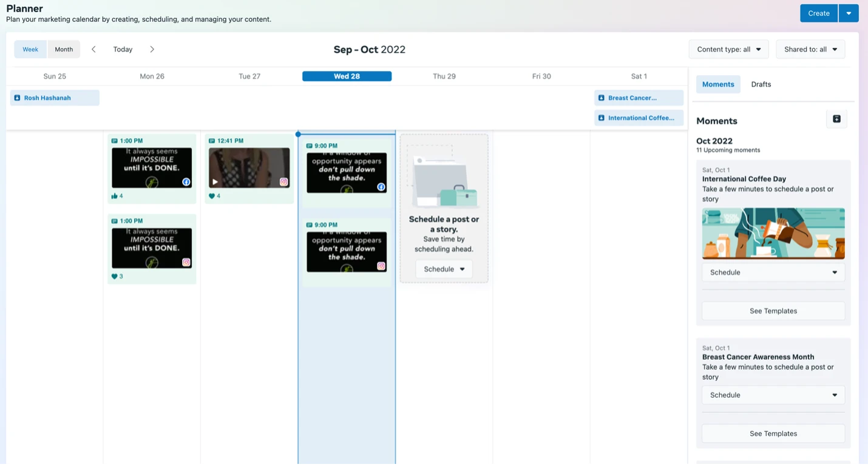
Task: Click the Instagram icon on Wednesday's second post
Action: coord(381,266)
